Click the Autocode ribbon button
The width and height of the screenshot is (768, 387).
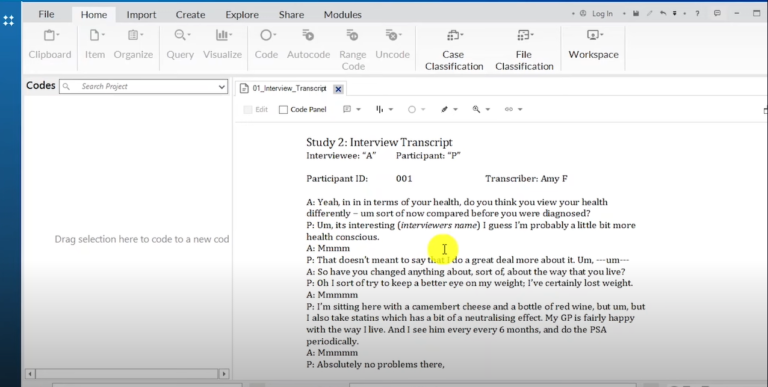click(x=308, y=45)
